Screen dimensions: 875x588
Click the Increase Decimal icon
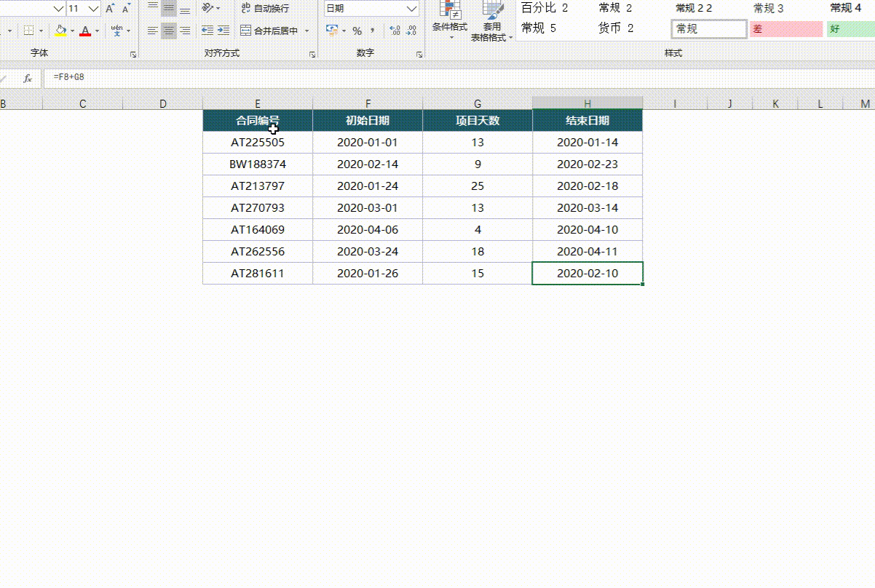click(395, 31)
